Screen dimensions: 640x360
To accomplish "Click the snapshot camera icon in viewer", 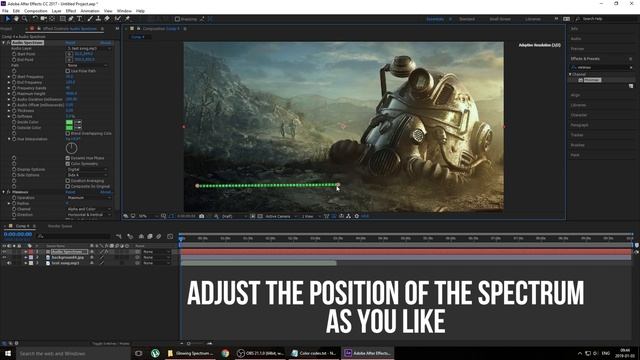I will tap(202, 216).
